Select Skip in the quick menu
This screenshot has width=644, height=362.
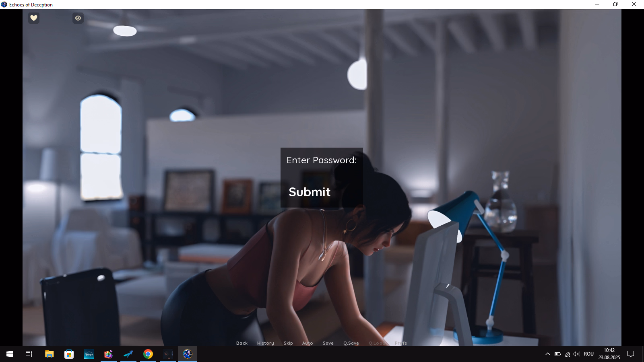click(288, 343)
